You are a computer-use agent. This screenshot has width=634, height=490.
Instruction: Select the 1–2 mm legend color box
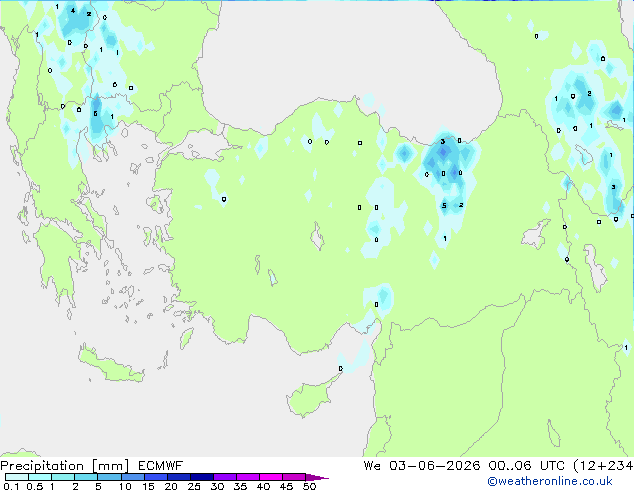click(63, 477)
